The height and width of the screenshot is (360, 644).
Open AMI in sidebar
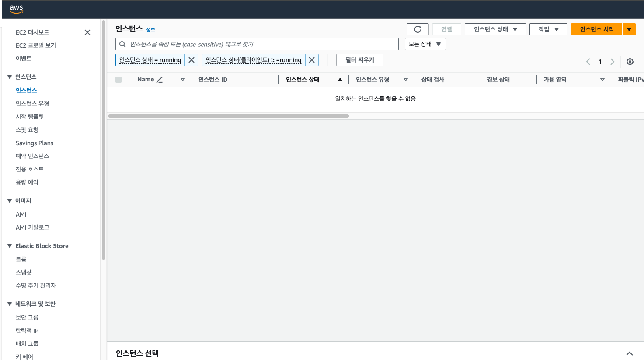point(21,214)
